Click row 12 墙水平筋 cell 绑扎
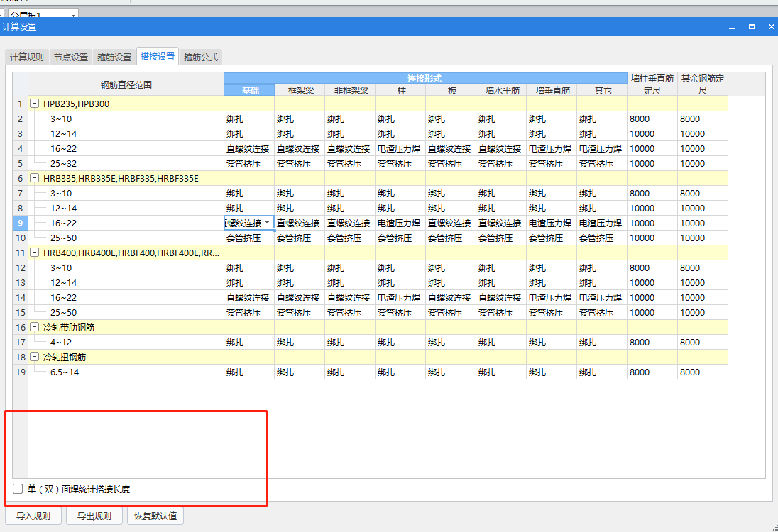This screenshot has width=778, height=532. pos(501,267)
